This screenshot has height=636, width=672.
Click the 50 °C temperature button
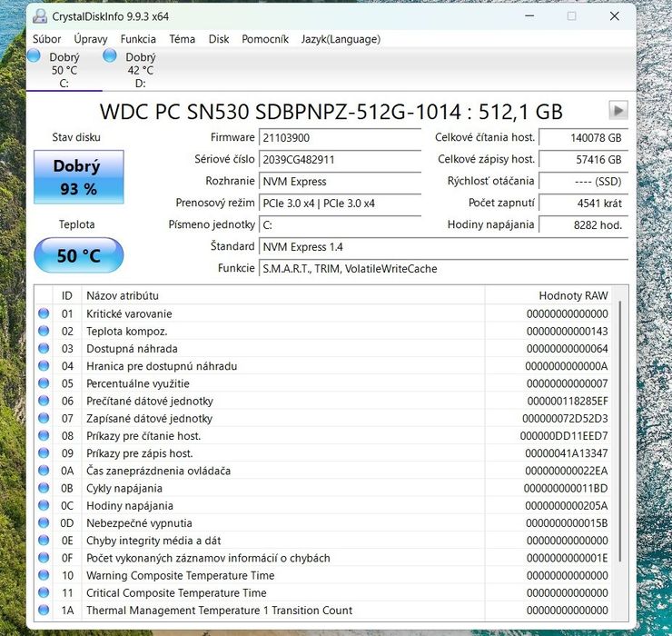(79, 255)
